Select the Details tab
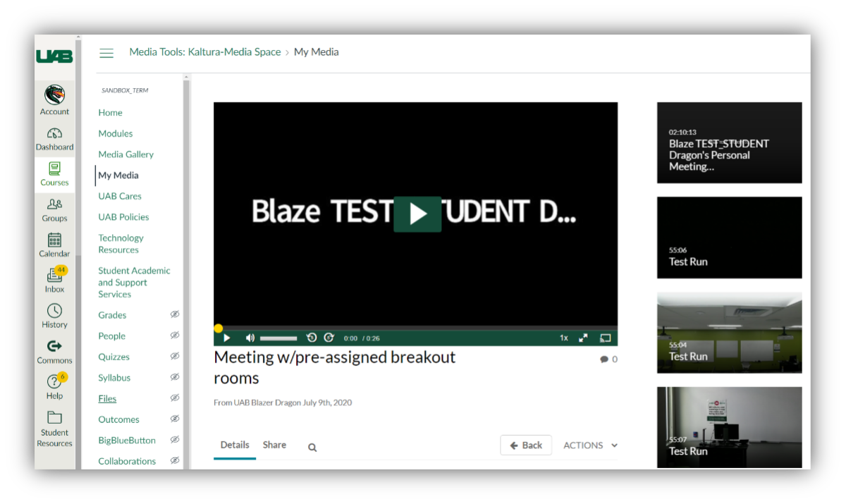 click(235, 445)
